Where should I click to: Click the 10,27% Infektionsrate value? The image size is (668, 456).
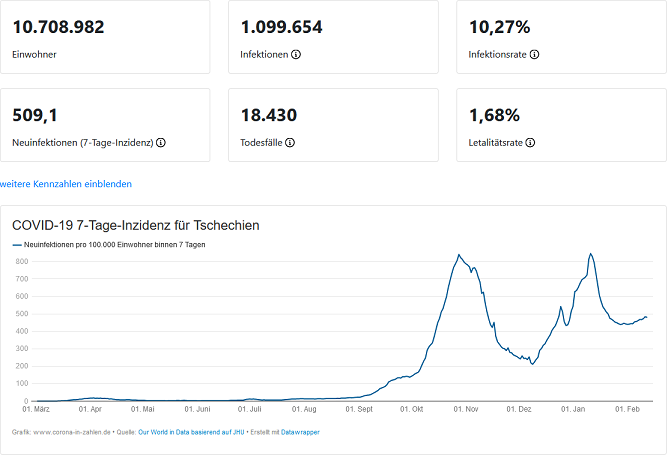point(499,27)
